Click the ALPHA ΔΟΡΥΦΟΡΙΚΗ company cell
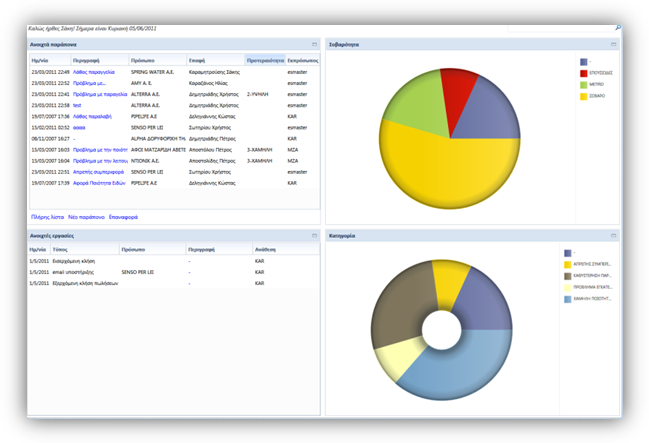 click(158, 139)
